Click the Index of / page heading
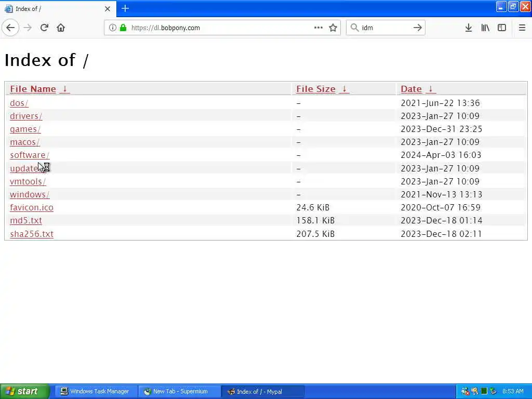Screen dimensions: 532x399 pos(46,60)
